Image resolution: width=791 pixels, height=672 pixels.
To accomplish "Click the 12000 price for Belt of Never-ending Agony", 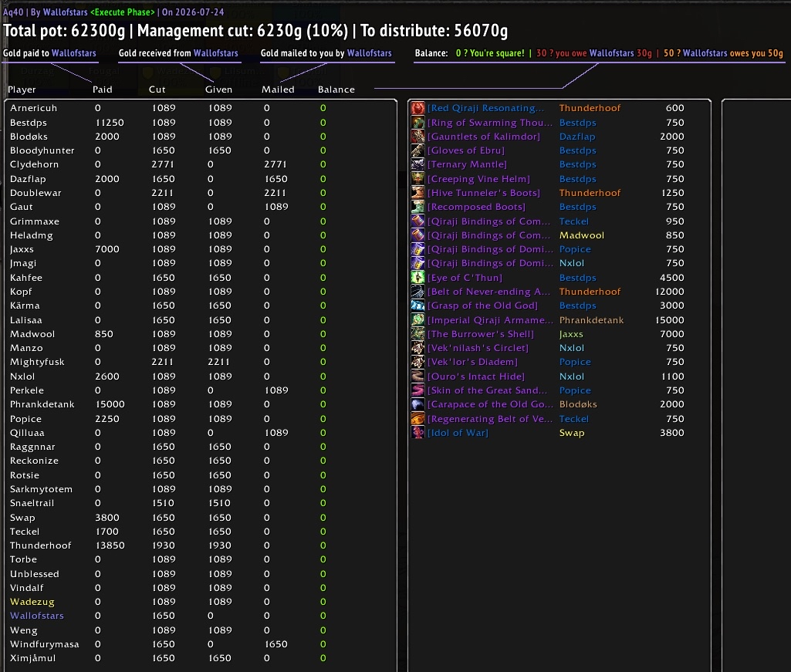I will click(x=669, y=292).
